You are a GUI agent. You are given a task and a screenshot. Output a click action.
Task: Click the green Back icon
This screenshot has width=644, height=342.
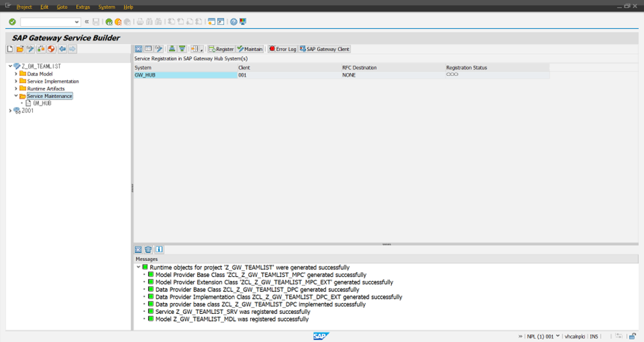tap(109, 22)
